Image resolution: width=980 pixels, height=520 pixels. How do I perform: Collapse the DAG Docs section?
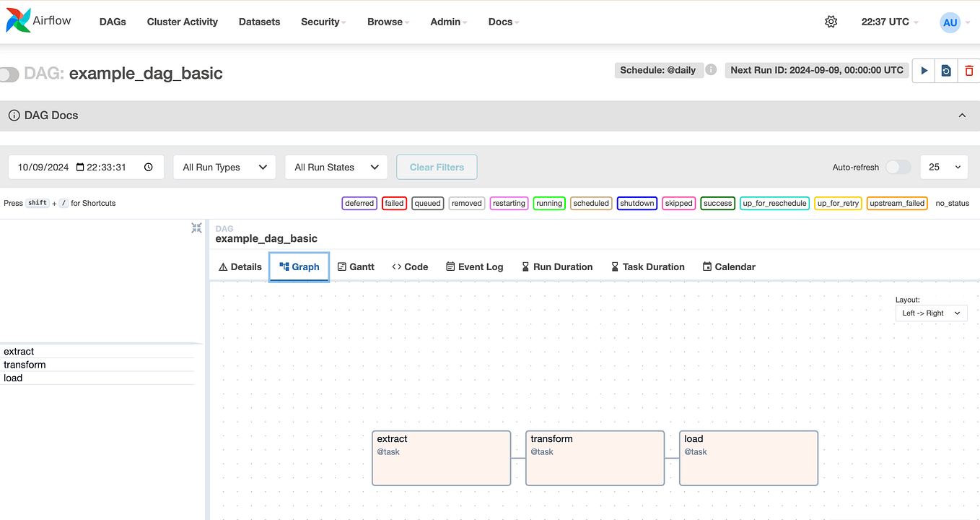pyautogui.click(x=962, y=115)
